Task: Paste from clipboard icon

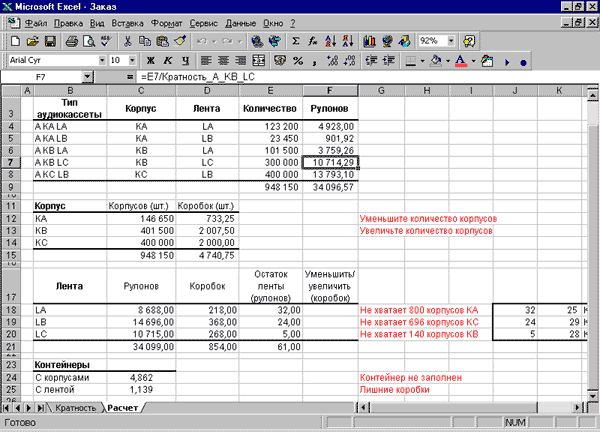Action: (x=163, y=41)
